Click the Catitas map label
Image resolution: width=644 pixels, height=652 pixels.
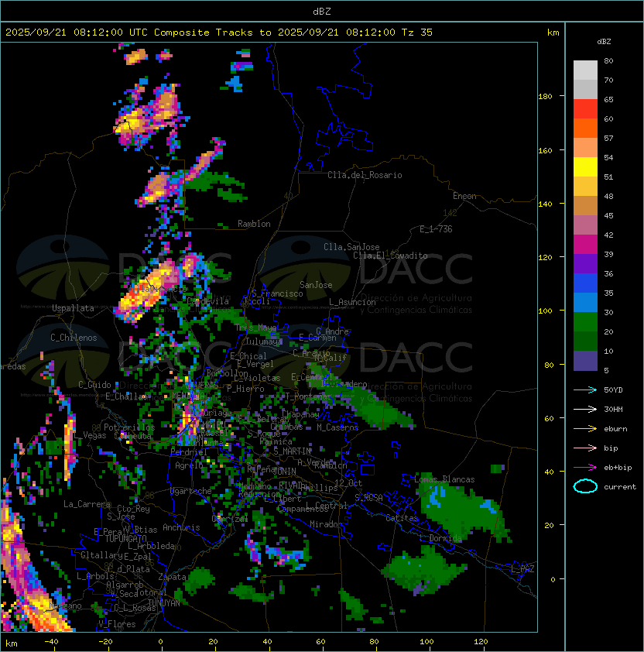click(402, 518)
